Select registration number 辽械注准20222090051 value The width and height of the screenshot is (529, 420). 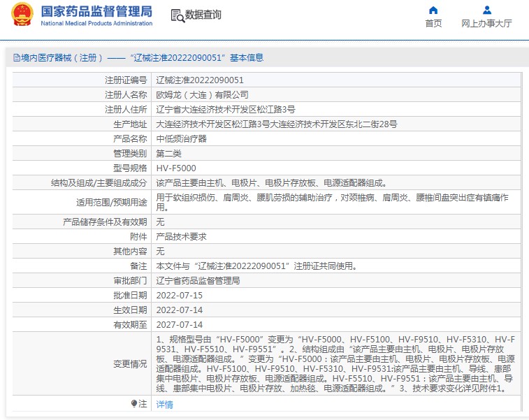(200, 80)
